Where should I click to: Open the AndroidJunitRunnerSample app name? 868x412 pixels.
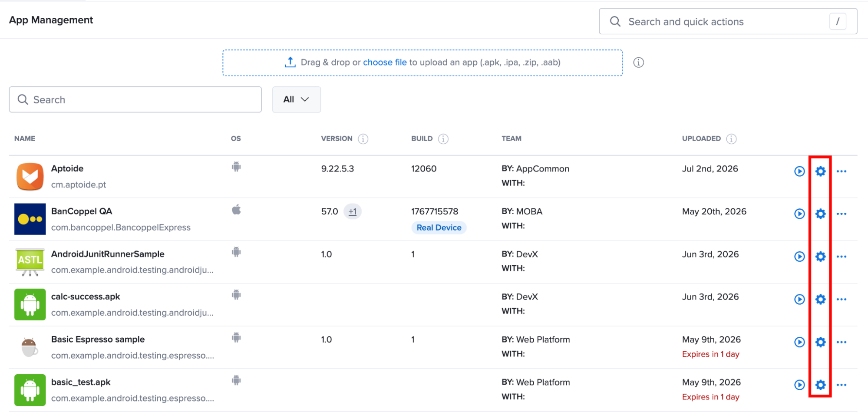pyautogui.click(x=108, y=254)
